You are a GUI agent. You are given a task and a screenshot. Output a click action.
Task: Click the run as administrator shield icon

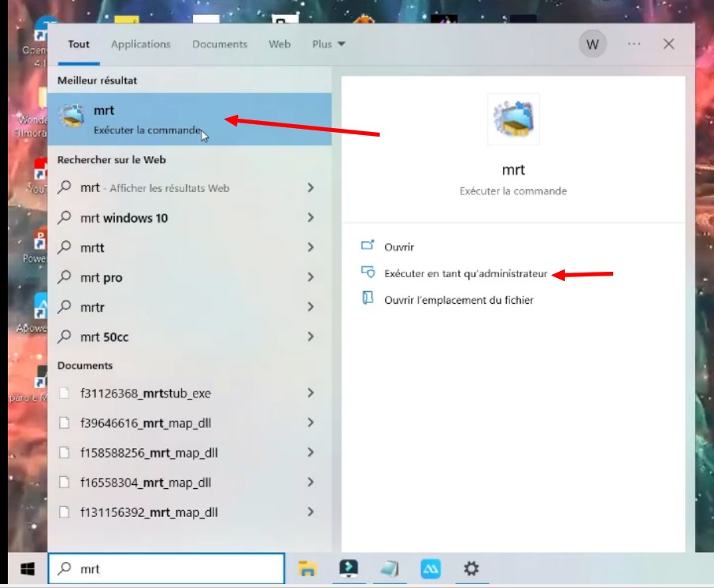tap(368, 273)
